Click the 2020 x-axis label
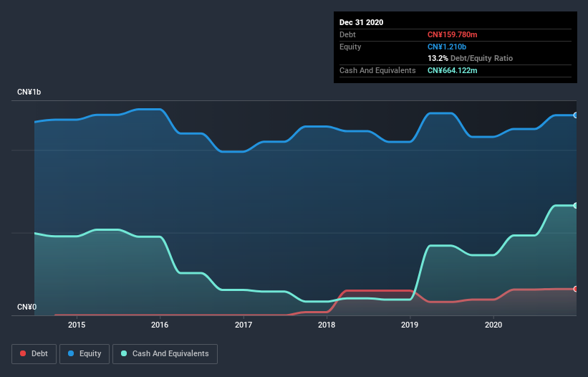This screenshot has height=377, width=588. tap(493, 325)
